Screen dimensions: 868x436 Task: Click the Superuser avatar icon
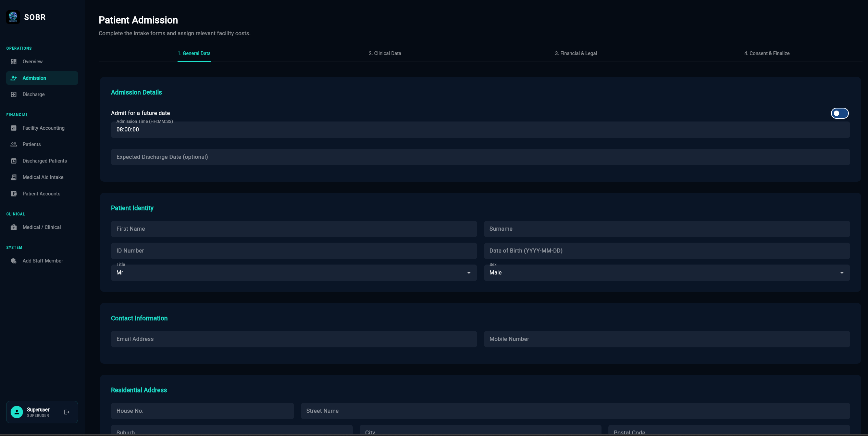coord(17,412)
